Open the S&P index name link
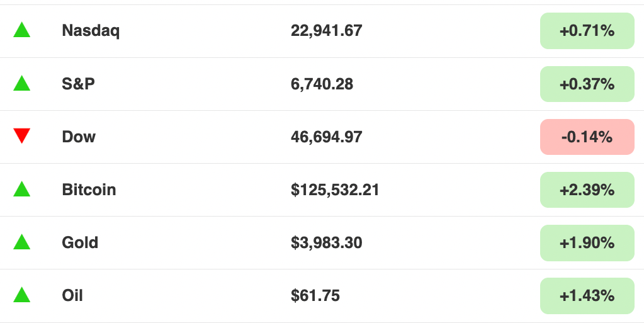Screen dimensions: 644x323 pyautogui.click(x=79, y=84)
